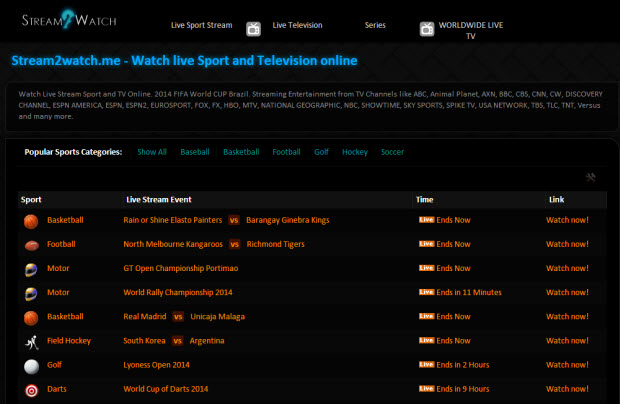Filter by Golf category
The height and width of the screenshot is (404, 620).
(321, 152)
